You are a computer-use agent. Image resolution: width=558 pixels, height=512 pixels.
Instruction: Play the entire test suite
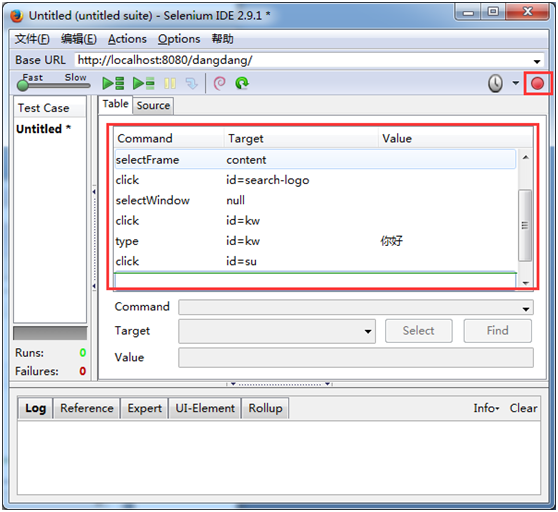point(113,83)
